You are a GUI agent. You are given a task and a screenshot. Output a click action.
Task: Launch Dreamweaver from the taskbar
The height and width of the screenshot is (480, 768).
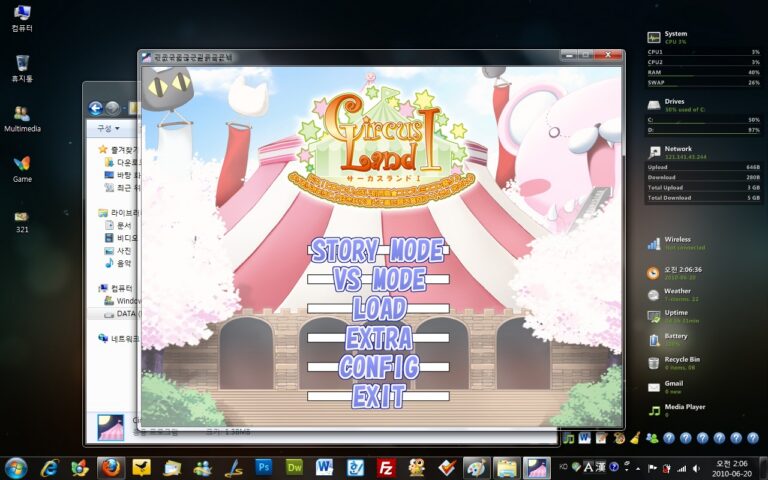coord(294,468)
